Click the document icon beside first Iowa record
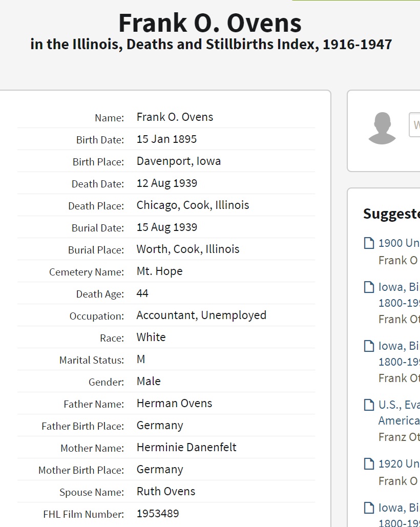The width and height of the screenshot is (420, 527). tap(369, 287)
